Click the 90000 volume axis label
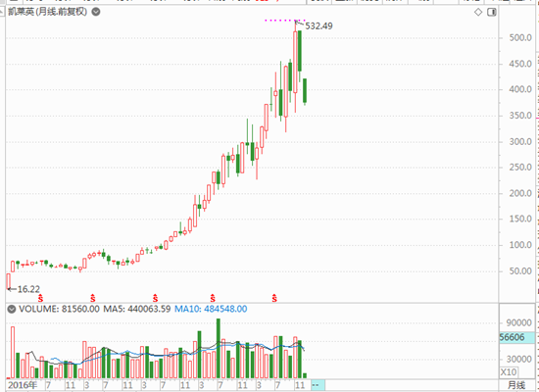The width and height of the screenshot is (539, 392). coord(518,322)
